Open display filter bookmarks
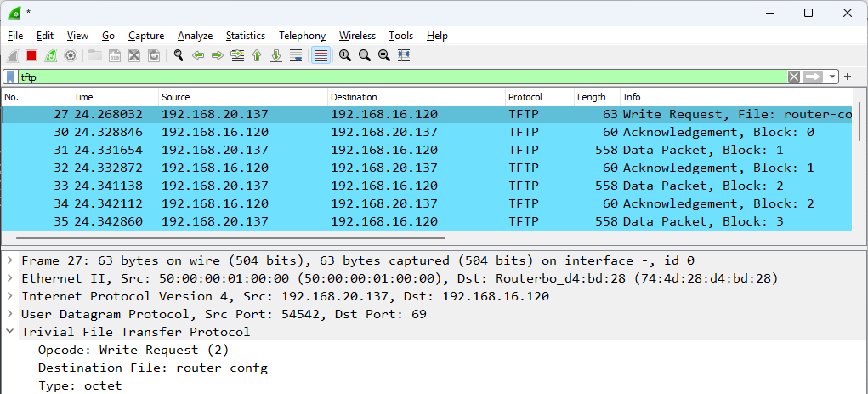The height and width of the screenshot is (394, 868). point(10,77)
